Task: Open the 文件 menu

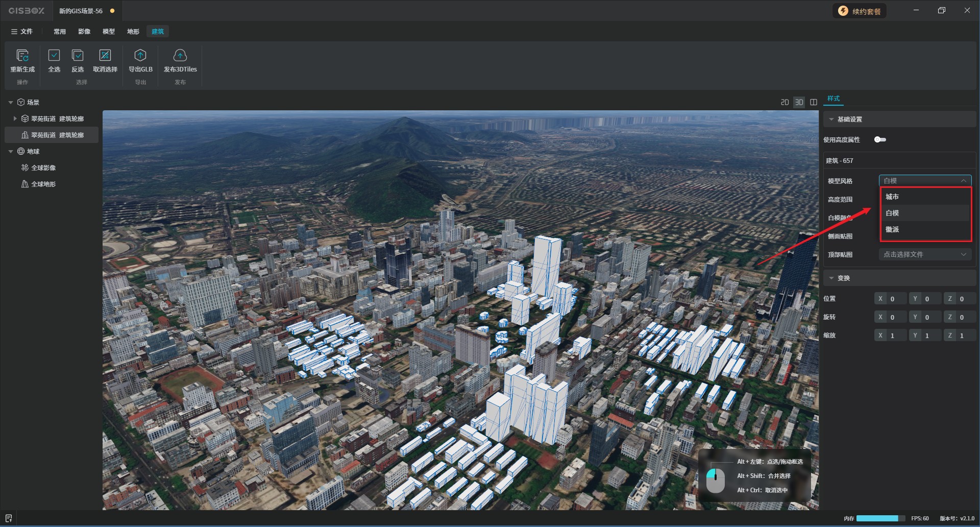Action: point(22,32)
